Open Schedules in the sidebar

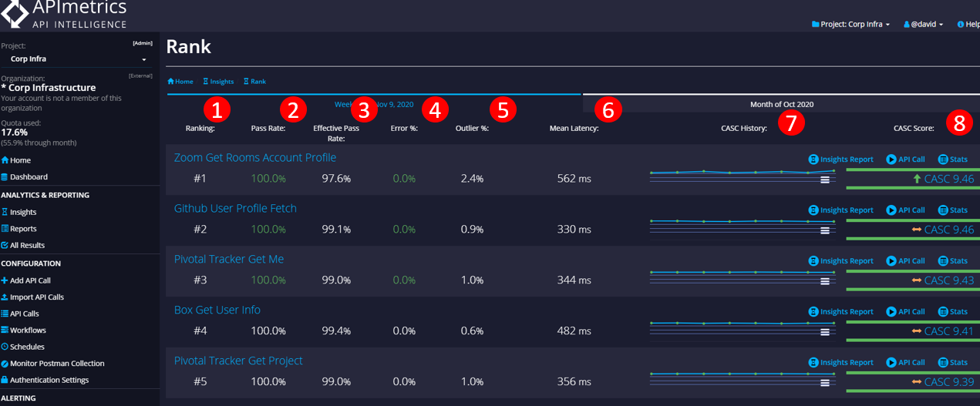[x=23, y=347]
